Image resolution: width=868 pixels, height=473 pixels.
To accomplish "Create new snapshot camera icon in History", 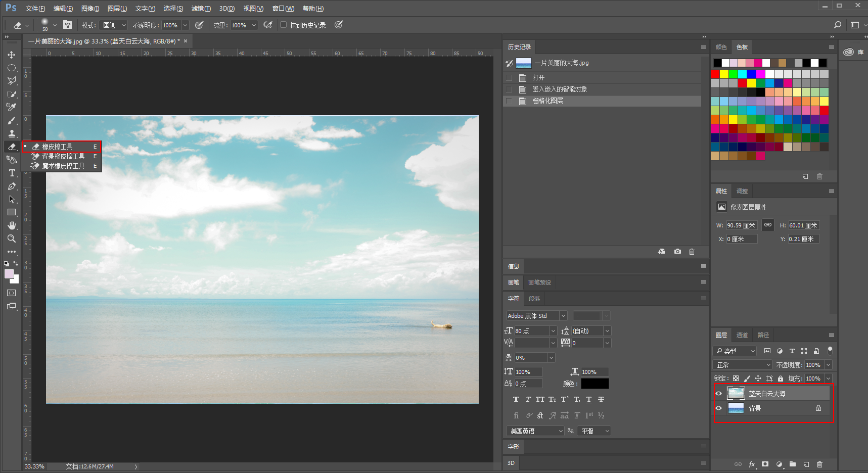I will (677, 251).
